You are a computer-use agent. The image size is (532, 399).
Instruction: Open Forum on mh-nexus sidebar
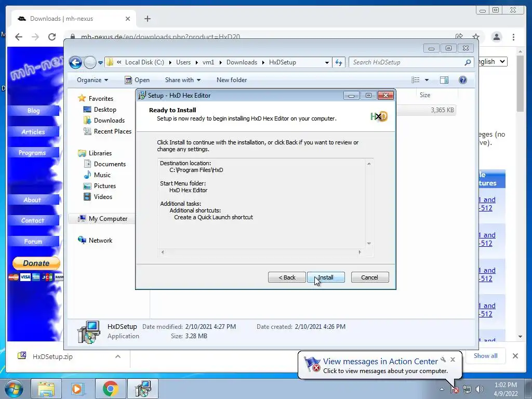pyautogui.click(x=33, y=242)
